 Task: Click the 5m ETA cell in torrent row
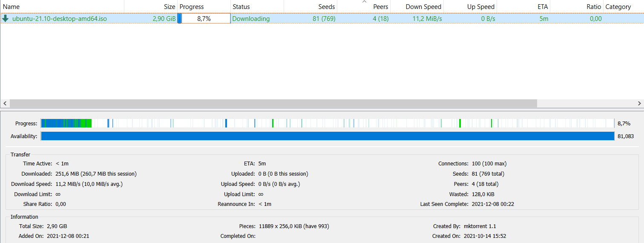[544, 19]
